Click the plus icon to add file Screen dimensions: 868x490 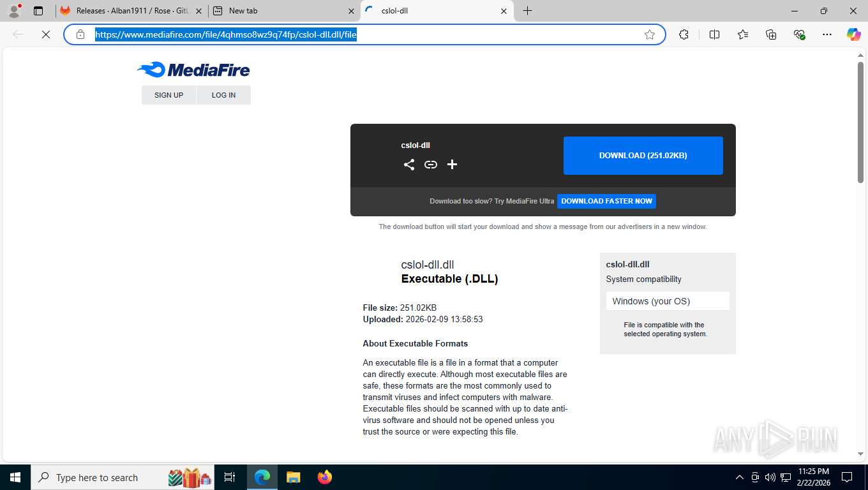[x=452, y=165]
